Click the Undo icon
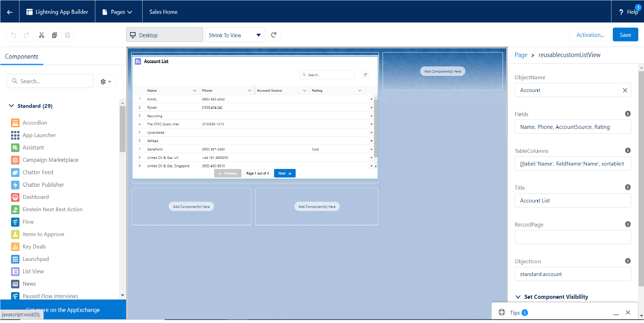This screenshot has height=323, width=644. [13, 35]
